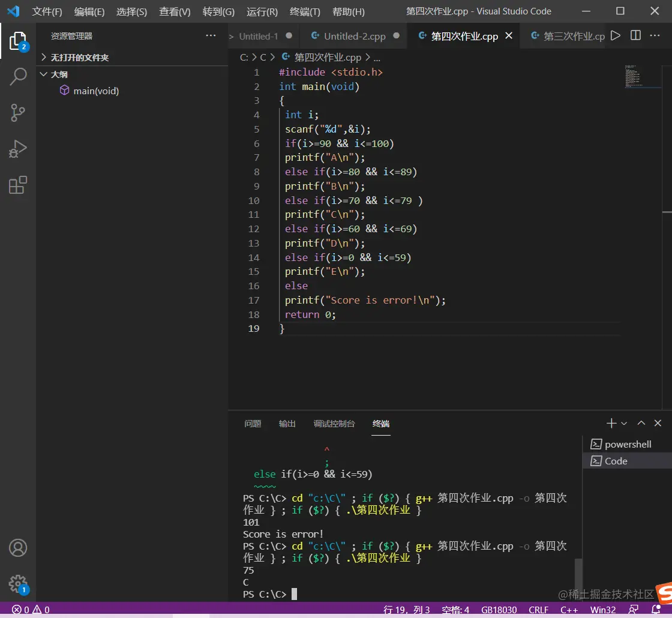Switch to the Untitled-2.cpp tab
Screen dimensions: 672x618
[355, 37]
